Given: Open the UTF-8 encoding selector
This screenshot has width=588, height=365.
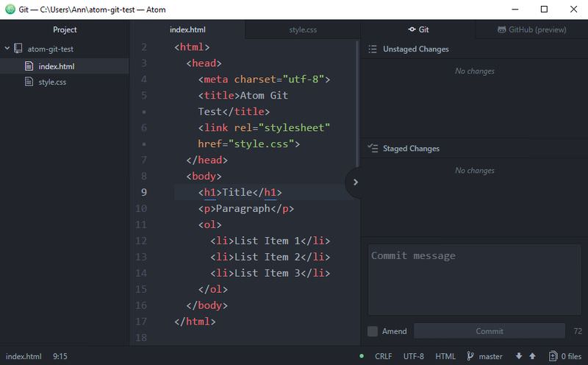Looking at the screenshot, I should pos(412,356).
